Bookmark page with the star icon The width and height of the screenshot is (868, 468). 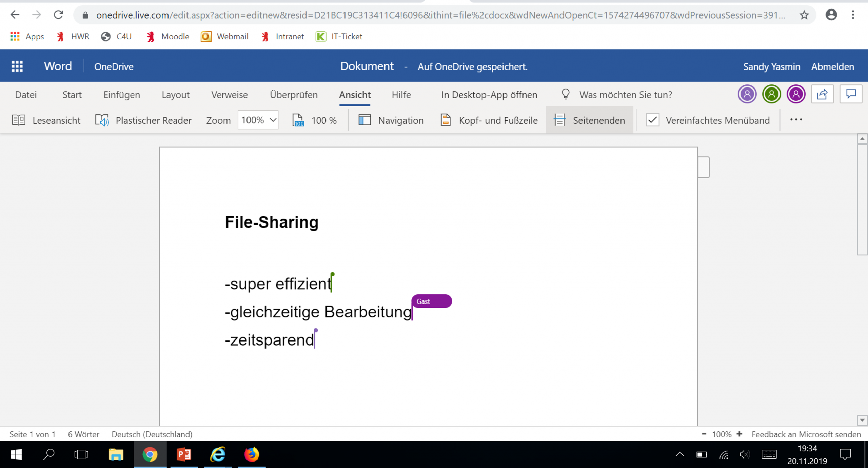click(x=804, y=15)
